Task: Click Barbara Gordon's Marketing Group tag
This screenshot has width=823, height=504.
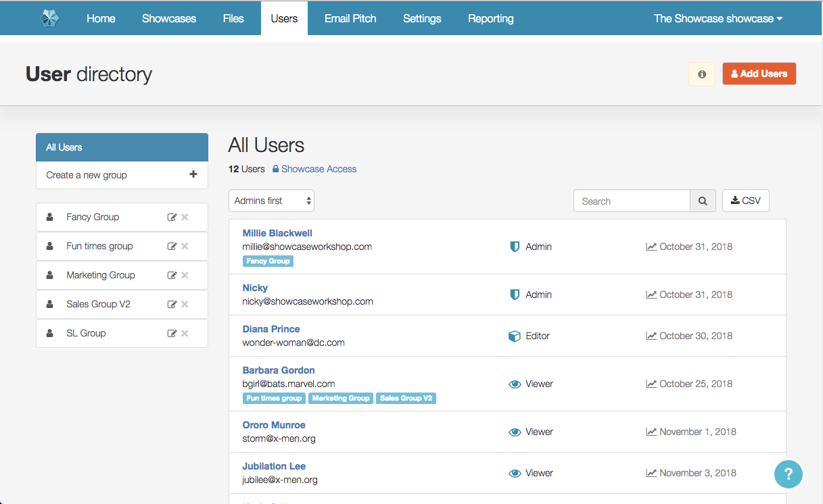Action: point(341,398)
